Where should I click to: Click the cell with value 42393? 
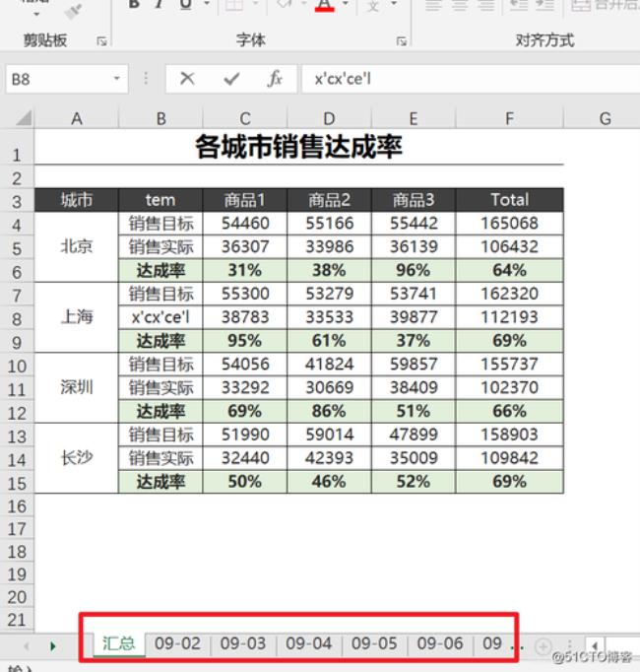pos(329,458)
